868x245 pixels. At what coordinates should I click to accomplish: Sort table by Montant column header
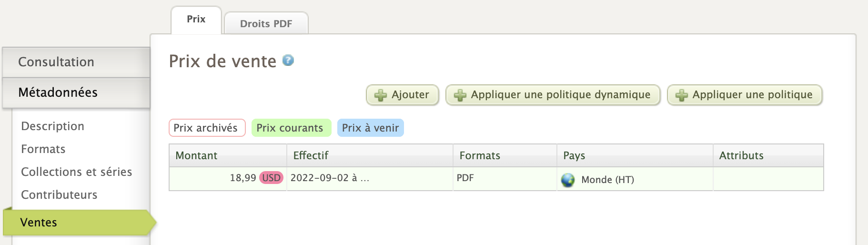point(196,156)
